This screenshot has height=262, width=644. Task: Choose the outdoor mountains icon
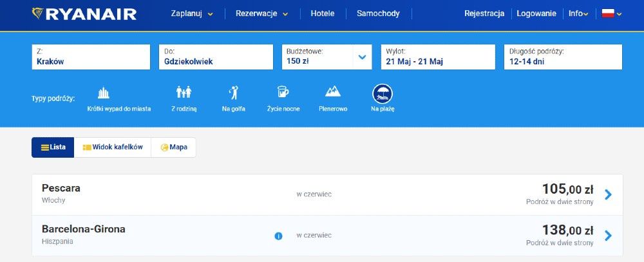click(x=333, y=91)
